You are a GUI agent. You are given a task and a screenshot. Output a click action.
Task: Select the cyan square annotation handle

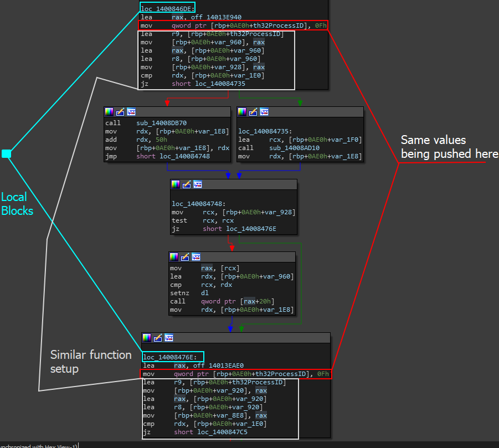(6, 153)
